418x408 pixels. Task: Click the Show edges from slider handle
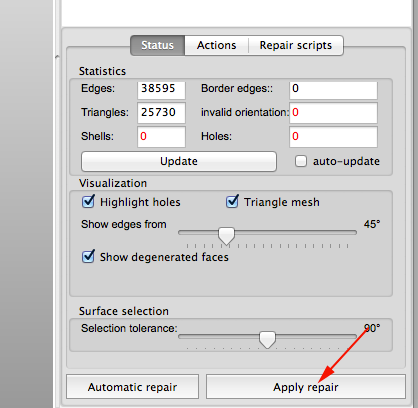tap(226, 235)
